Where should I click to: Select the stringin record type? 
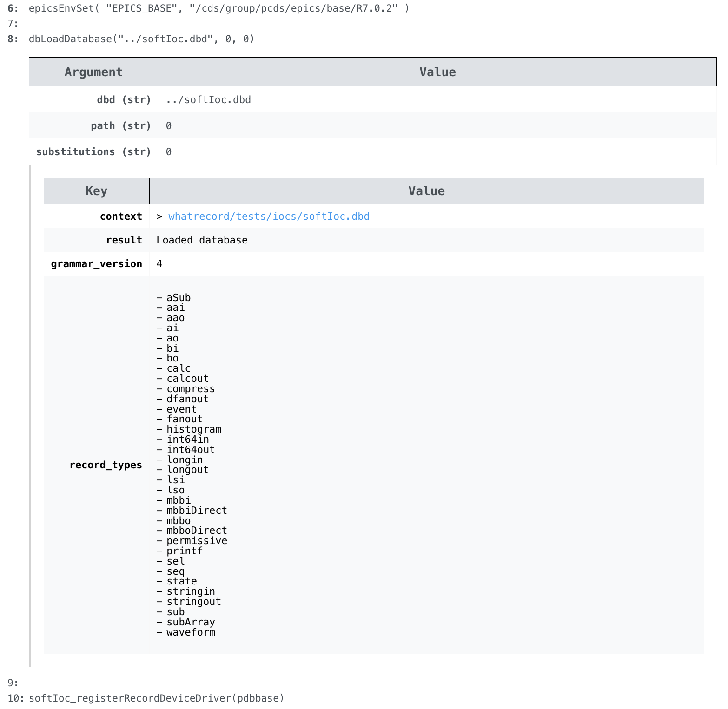191,591
